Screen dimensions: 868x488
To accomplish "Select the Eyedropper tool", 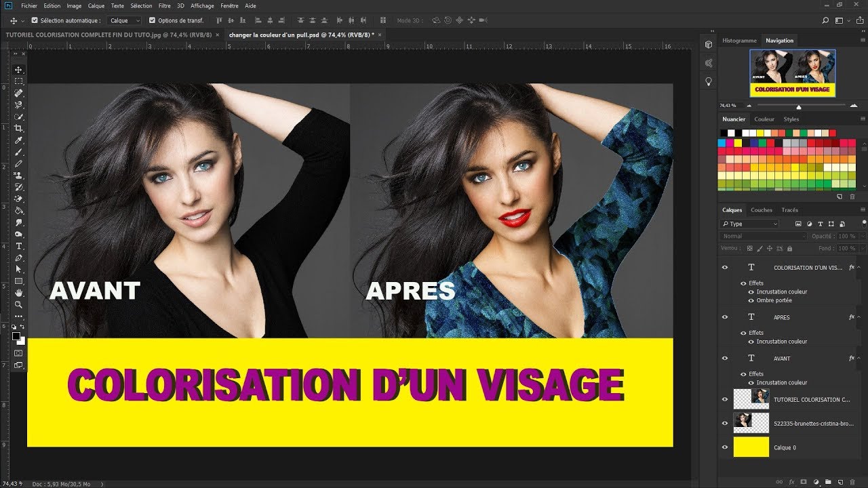I will (x=18, y=140).
